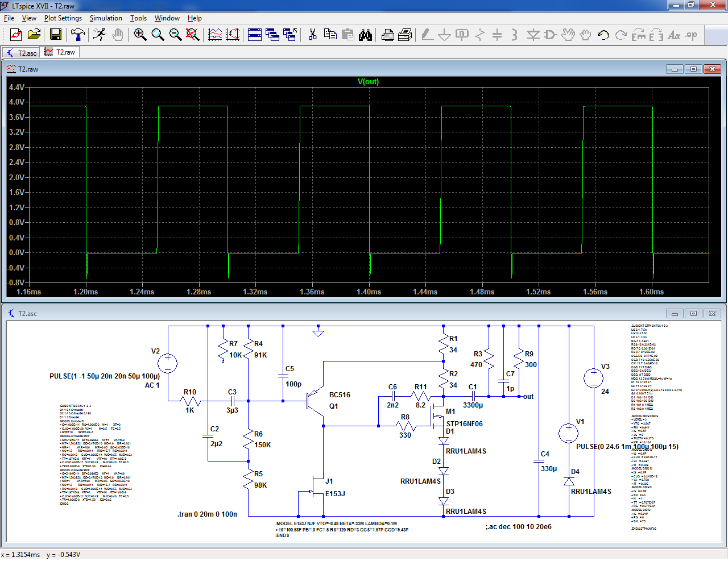Click the Undo arrow icon
This screenshot has width=728, height=582.
[x=603, y=35]
